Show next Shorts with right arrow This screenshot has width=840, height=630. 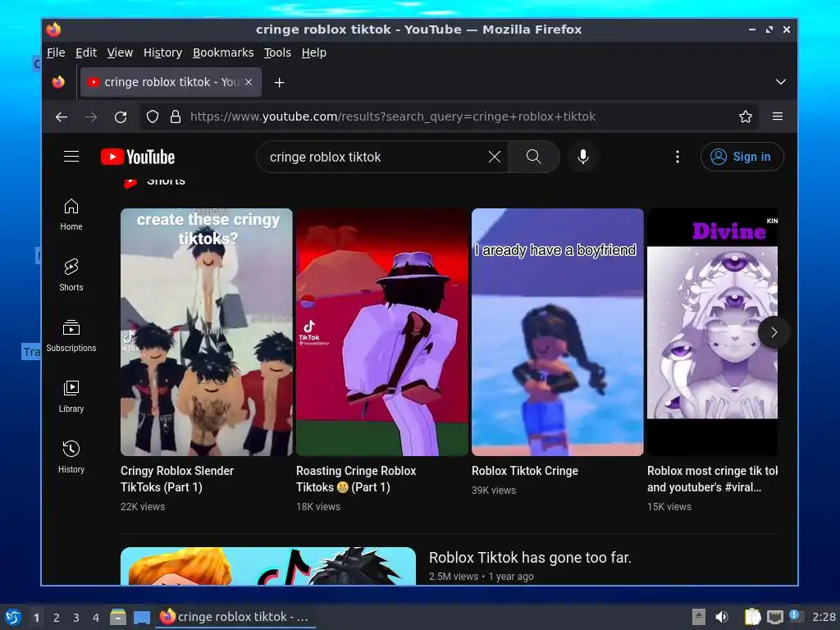tap(774, 332)
